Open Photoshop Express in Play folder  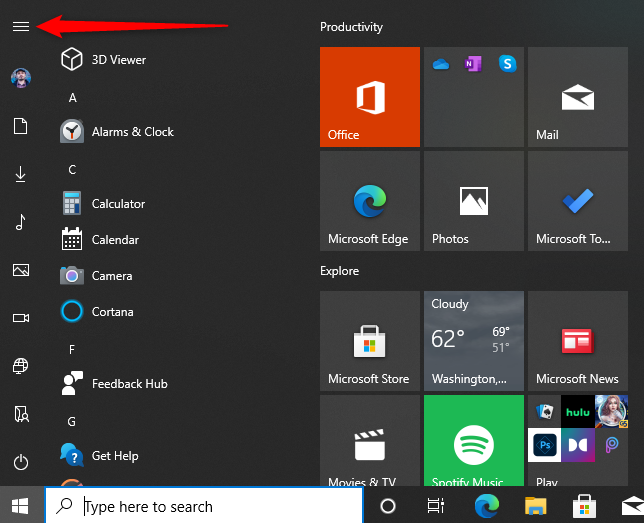[x=545, y=445]
